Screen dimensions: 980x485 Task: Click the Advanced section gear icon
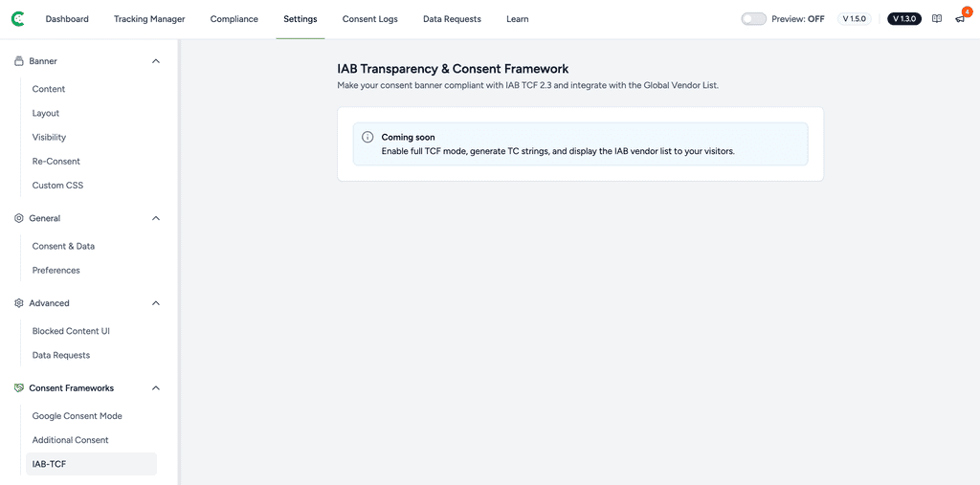pos(19,303)
